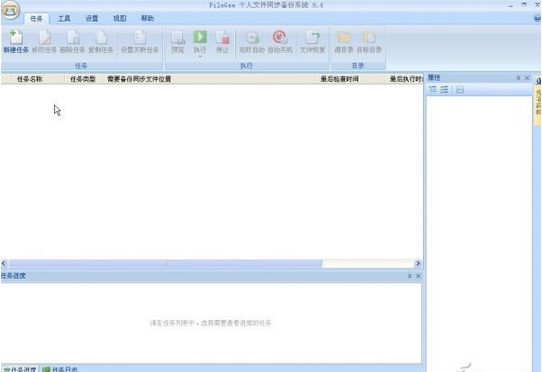Image resolution: width=542 pixels, height=372 pixels.
Task: Close the 任务进度 panel
Action: click(x=418, y=276)
